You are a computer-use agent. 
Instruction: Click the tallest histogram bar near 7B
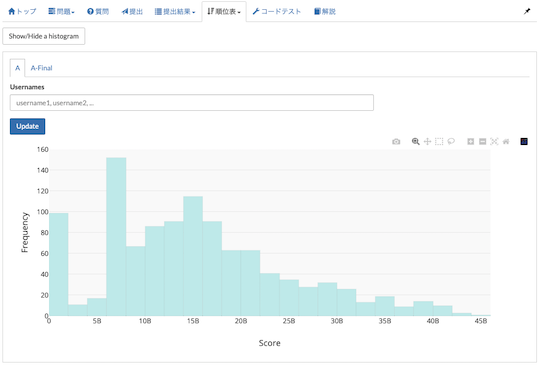[x=116, y=237]
